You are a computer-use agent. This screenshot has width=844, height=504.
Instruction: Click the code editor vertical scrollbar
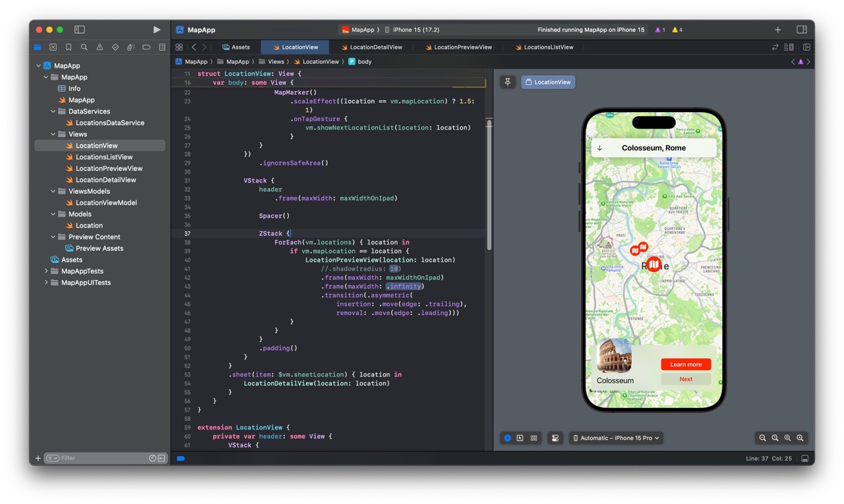(x=489, y=184)
